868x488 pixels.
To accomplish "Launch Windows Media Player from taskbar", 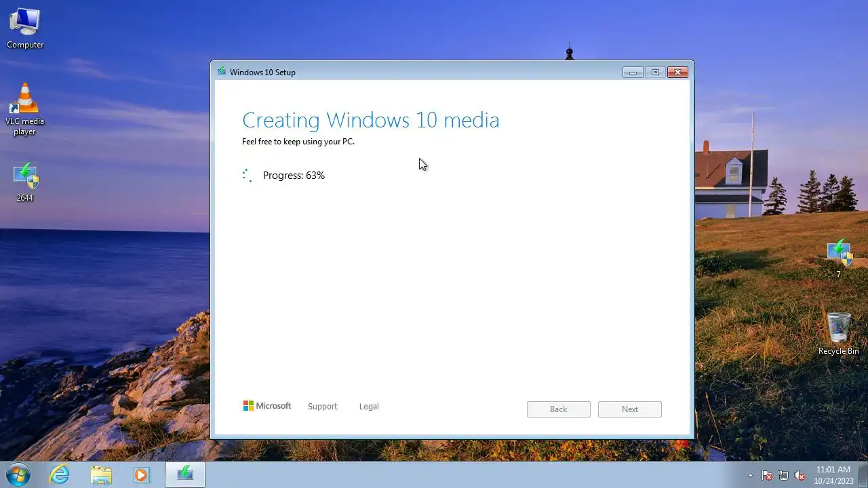I will pyautogui.click(x=141, y=474).
